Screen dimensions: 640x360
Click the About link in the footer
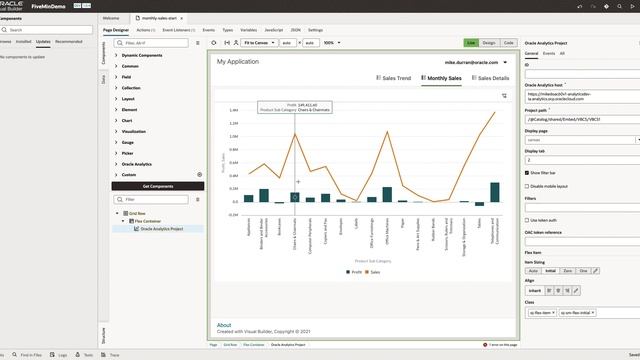[224, 325]
